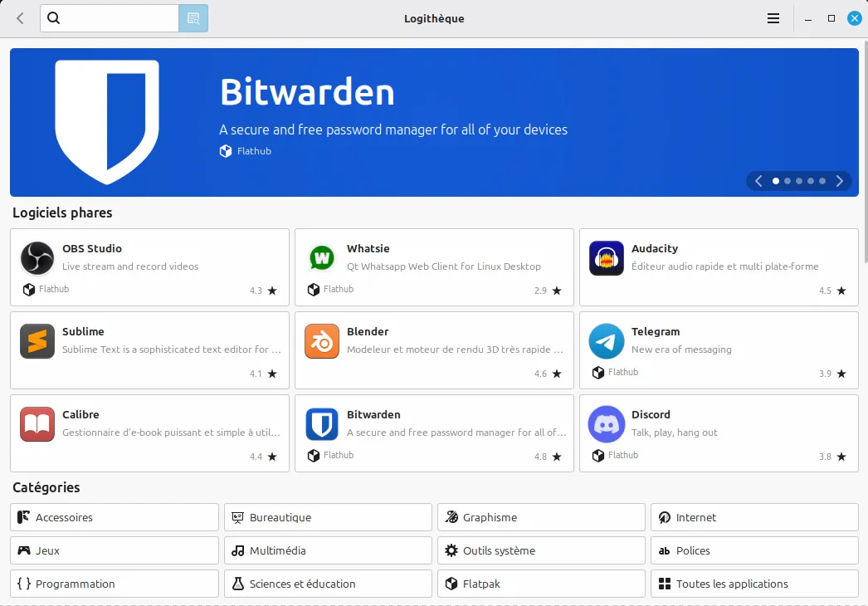Image resolution: width=868 pixels, height=606 pixels.
Task: Open the hamburger menu
Action: click(773, 18)
